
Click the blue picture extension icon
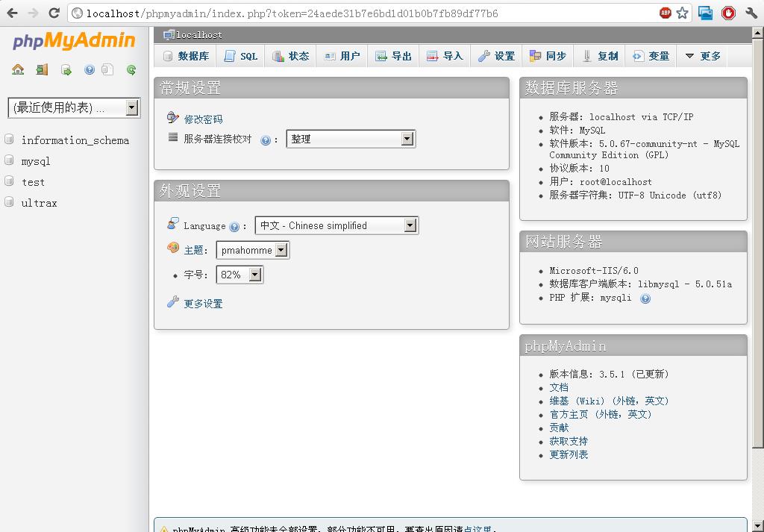[705, 13]
